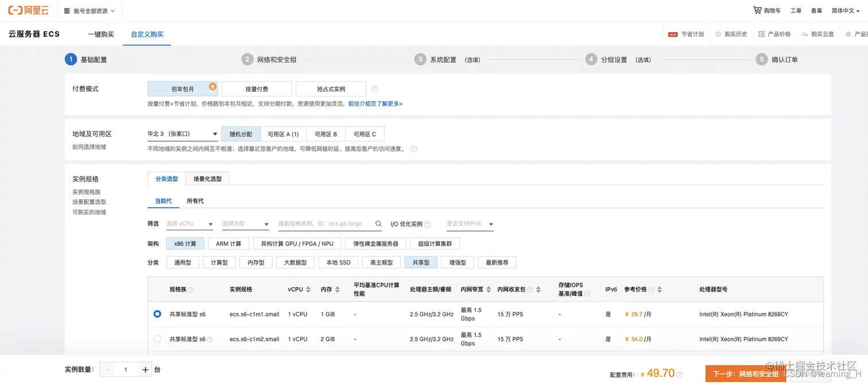Click help icon beside I/O 优化实例

[x=428, y=224]
